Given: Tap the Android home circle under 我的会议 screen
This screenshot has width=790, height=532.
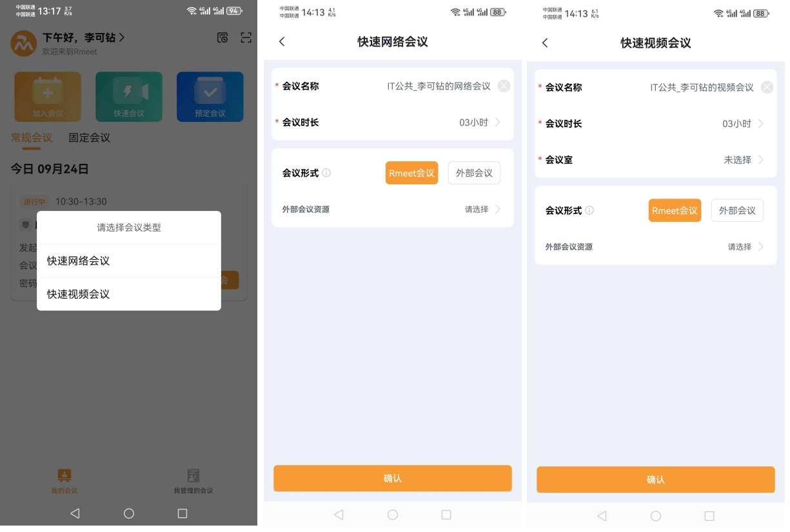Looking at the screenshot, I should [129, 513].
